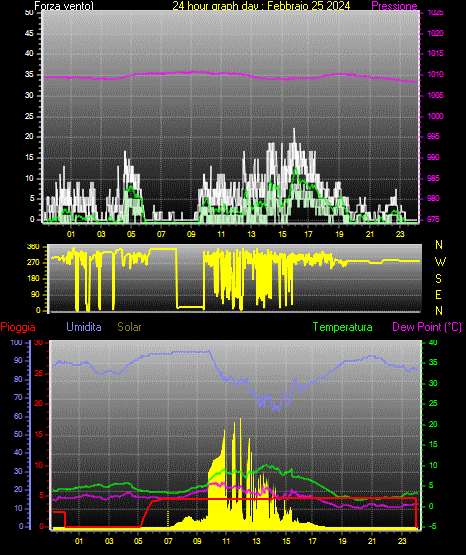The height and width of the screenshot is (555, 466).
Task: Click the 35 wind speed axis value
Action: (x=29, y=75)
